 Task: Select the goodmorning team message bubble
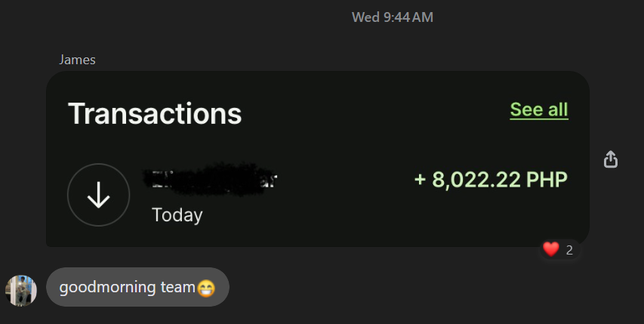[137, 287]
